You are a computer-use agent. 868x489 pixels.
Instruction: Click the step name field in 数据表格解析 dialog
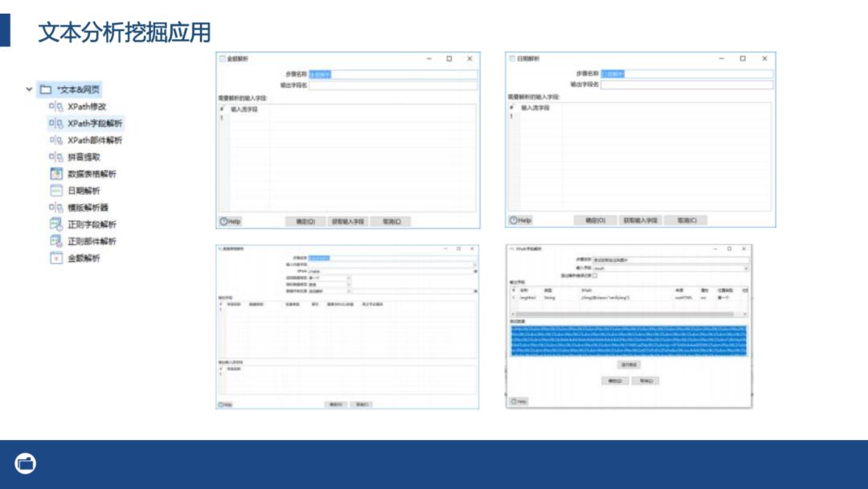(392, 258)
